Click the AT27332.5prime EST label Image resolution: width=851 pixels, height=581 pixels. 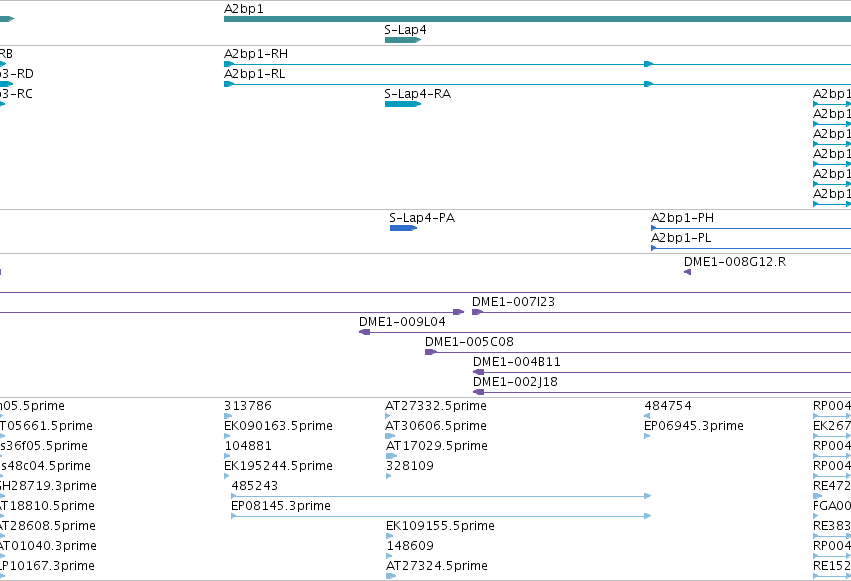436,406
